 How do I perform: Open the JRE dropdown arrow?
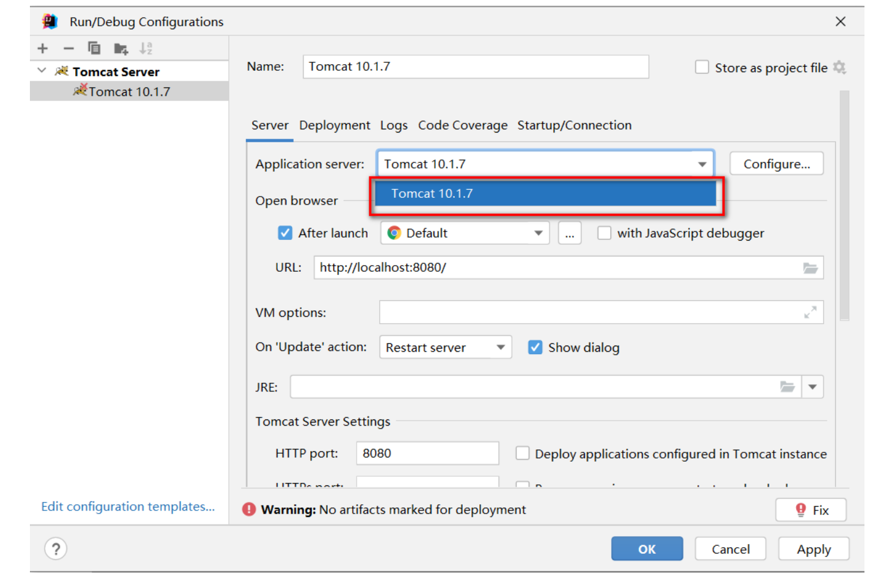pos(813,387)
